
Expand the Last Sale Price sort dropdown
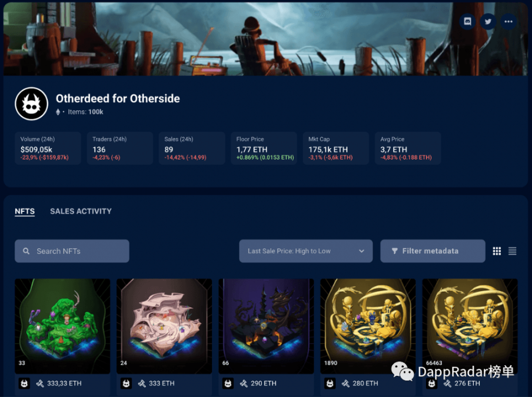point(305,251)
